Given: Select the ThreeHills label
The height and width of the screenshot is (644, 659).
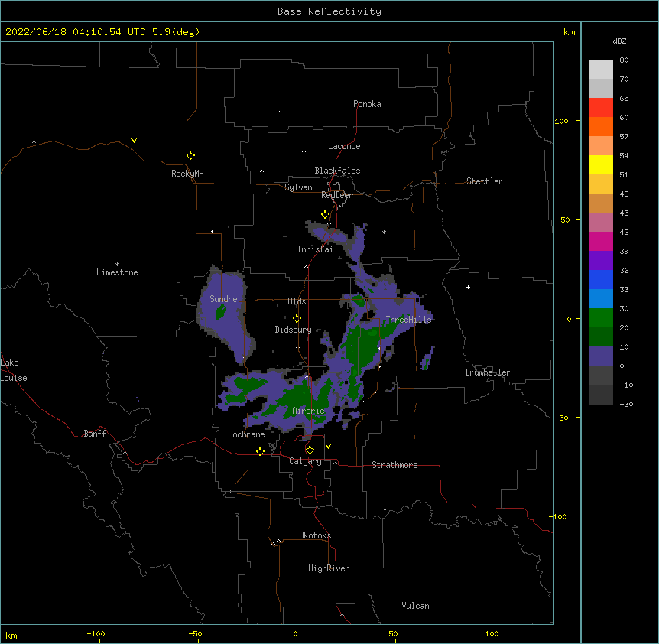Looking at the screenshot, I should click(x=408, y=320).
